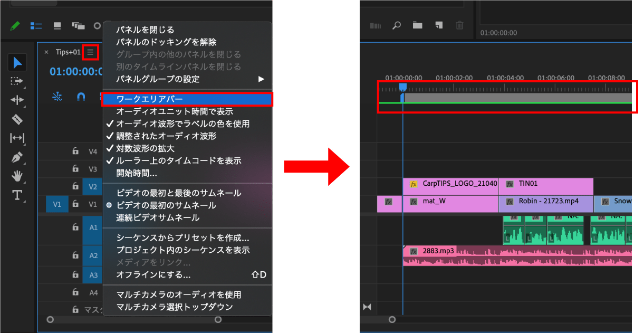Toggle track targeting for A2

[x=93, y=255]
